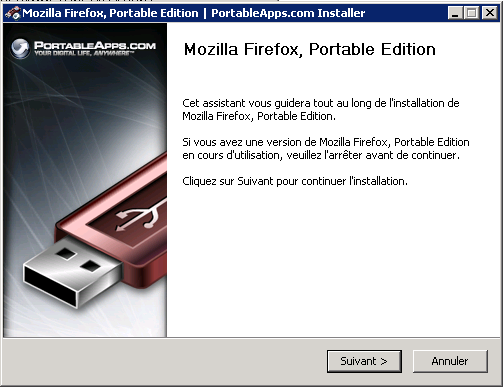Click the blank white area below instructions

[x=333, y=263]
